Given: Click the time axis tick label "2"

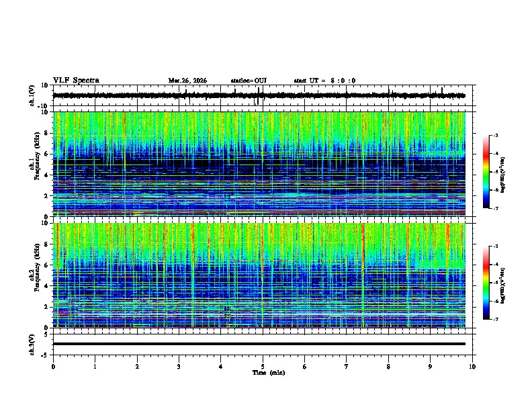Looking at the screenshot, I should pyautogui.click(x=137, y=367).
